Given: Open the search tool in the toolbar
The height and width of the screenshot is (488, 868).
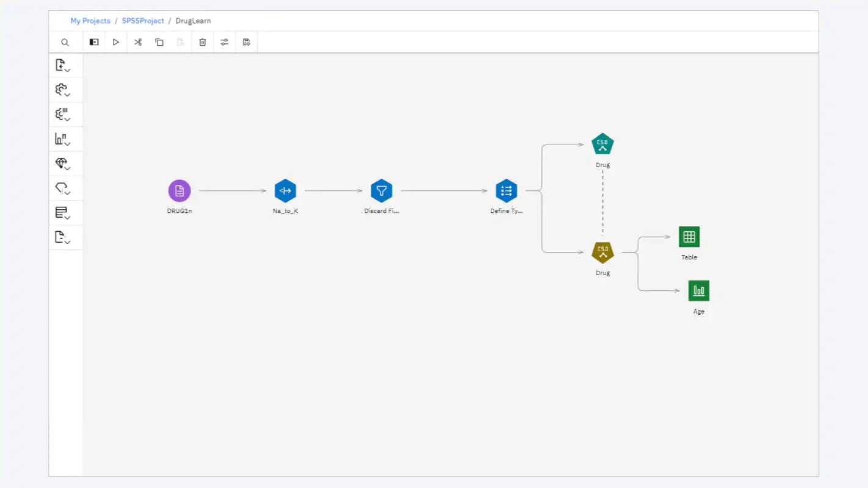Looking at the screenshot, I should pos(65,42).
